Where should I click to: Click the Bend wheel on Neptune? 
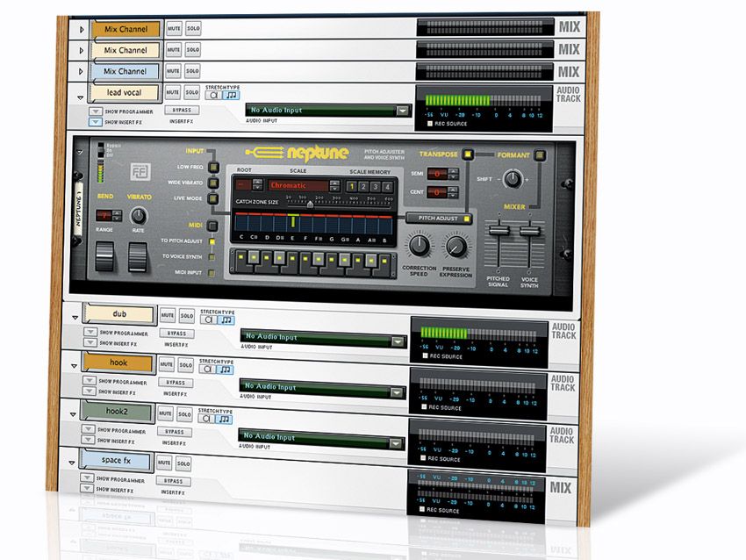(x=104, y=256)
